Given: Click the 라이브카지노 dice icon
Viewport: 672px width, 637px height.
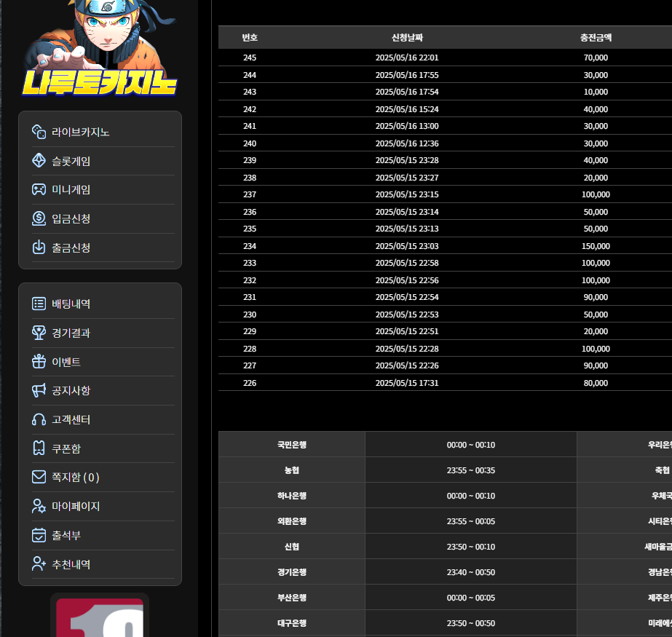Looking at the screenshot, I should tap(39, 132).
